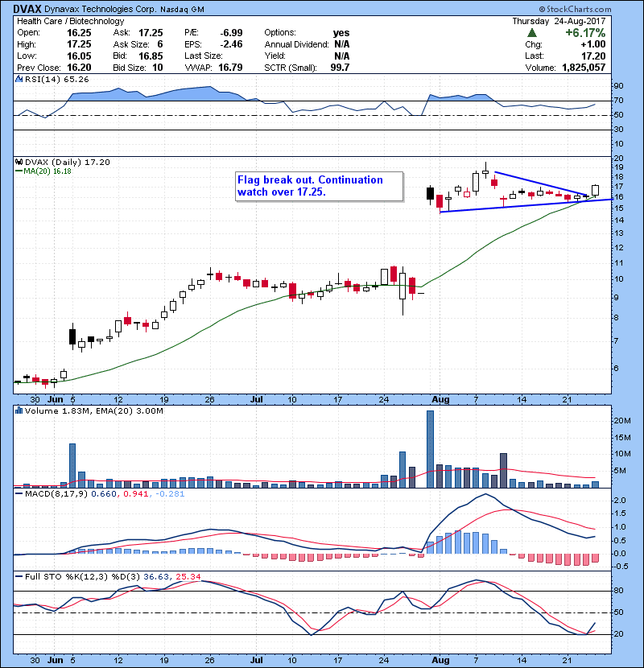Select the green MA(20) legend line
Image resolution: width=644 pixels, height=668 pixels.
19,171
